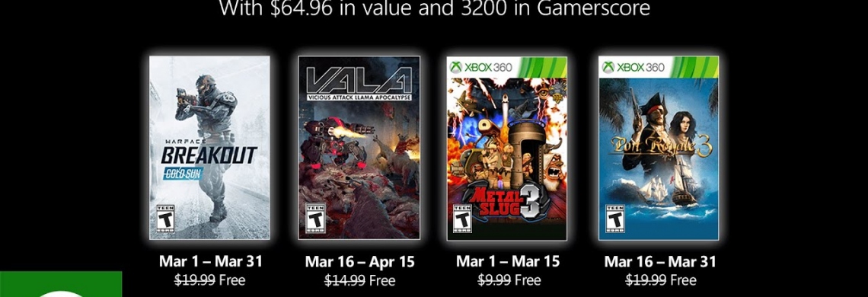The image size is (868, 297).
Task: Click the Teen rating badge on VALA cover
Action: (315, 218)
